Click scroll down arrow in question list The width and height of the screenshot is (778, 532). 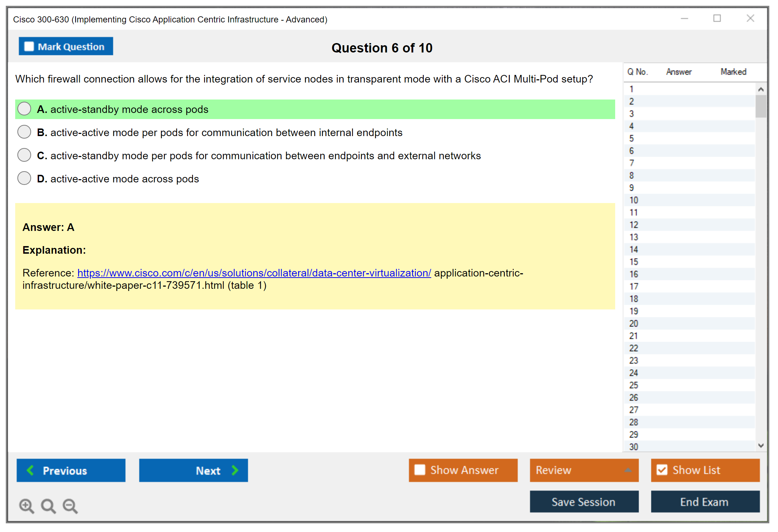(761, 446)
